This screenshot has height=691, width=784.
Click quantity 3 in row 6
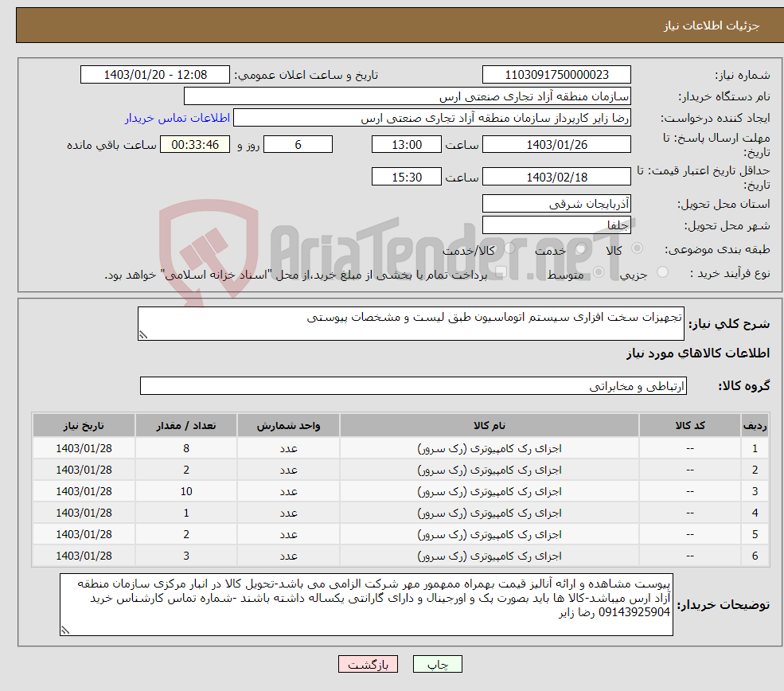pyautogui.click(x=186, y=556)
